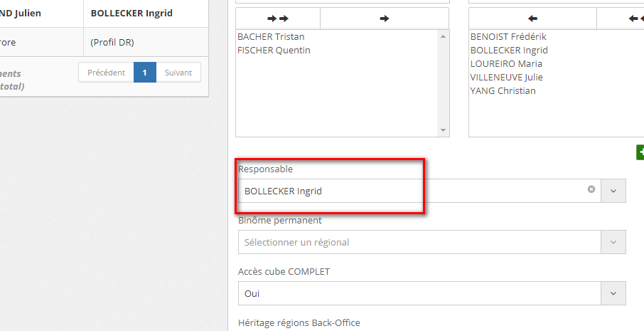Go to the Précédent page
This screenshot has width=644, height=331.
[106, 73]
